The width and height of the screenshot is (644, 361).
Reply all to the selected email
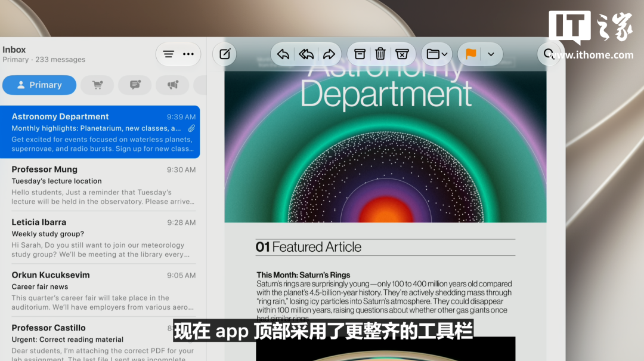[x=306, y=54]
